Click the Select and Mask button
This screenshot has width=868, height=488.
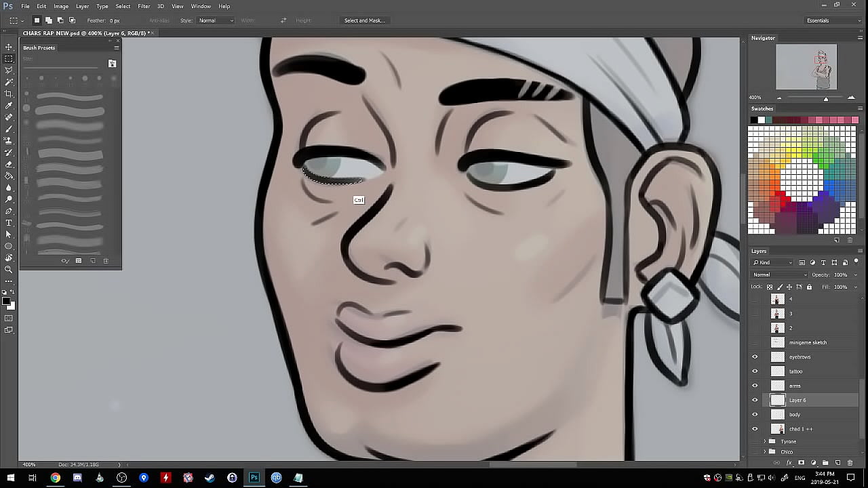pos(364,20)
